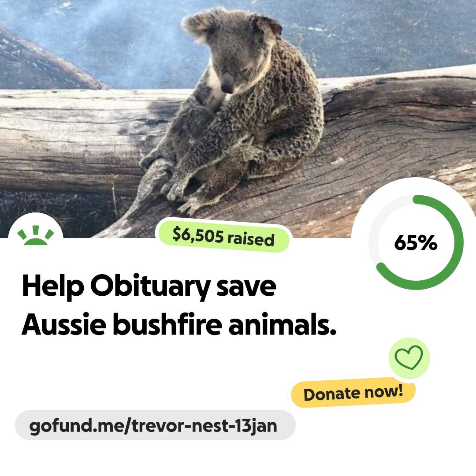Click the text "Aussie bushfire animals."
The image size is (476, 476).
[179, 324]
